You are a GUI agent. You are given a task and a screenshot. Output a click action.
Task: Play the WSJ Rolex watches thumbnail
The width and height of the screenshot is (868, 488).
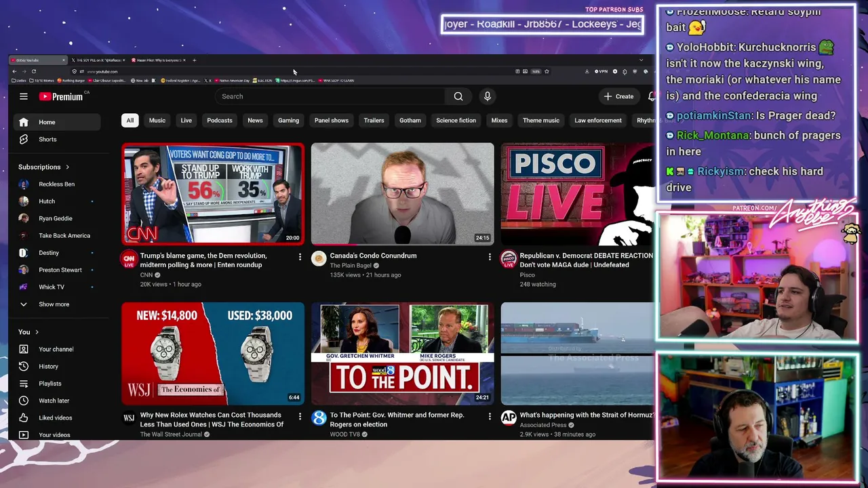213,353
